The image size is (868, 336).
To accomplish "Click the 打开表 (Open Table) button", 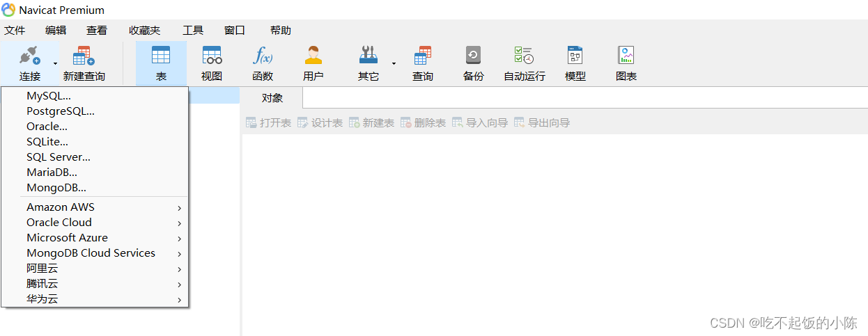I will [x=268, y=122].
